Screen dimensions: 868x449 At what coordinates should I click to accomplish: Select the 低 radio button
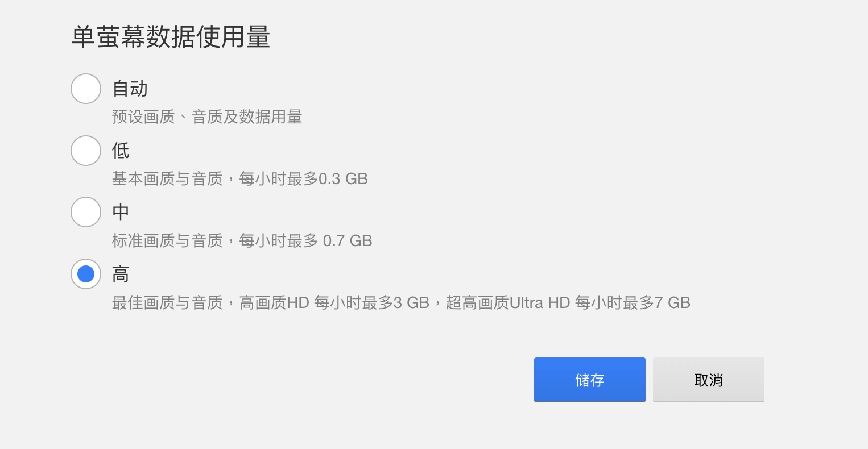point(86,151)
